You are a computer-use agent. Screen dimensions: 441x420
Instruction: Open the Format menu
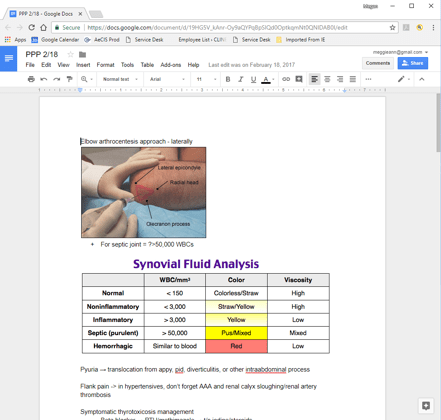(x=105, y=65)
